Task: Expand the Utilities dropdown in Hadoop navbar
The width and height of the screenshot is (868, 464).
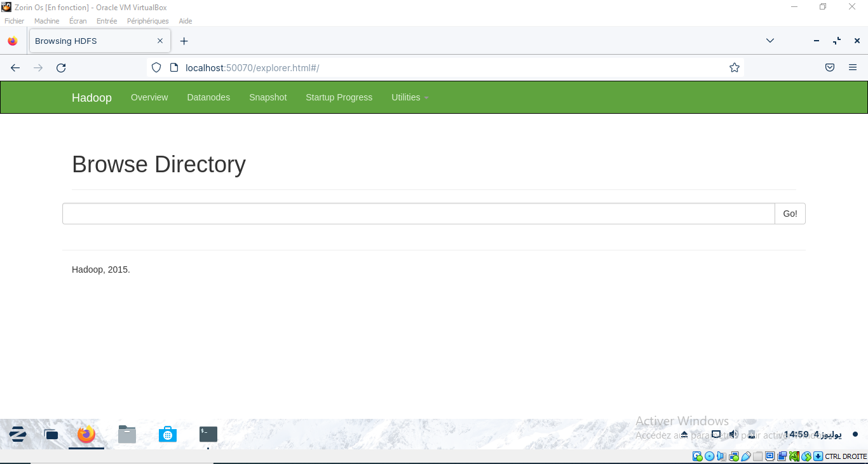Action: click(x=409, y=97)
